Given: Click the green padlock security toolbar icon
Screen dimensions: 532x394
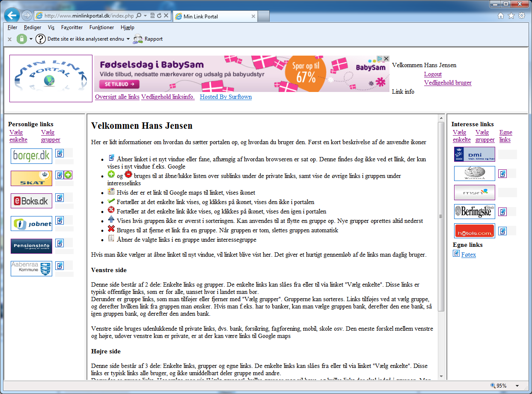Looking at the screenshot, I should tap(22, 39).
